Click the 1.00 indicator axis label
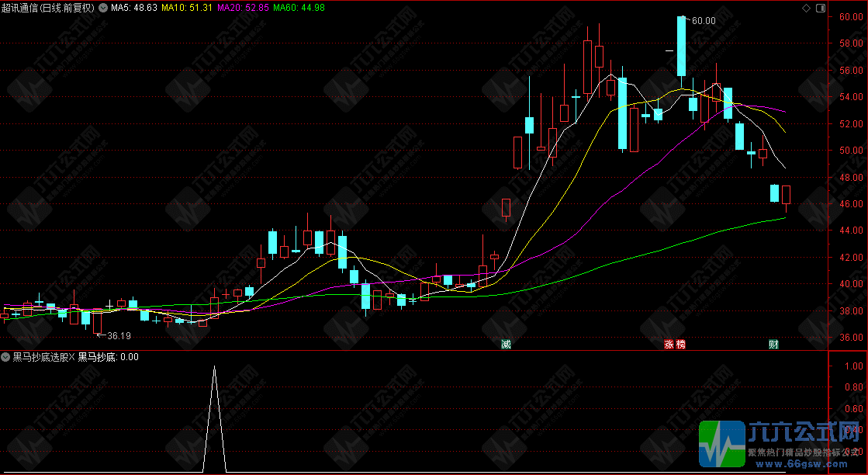 click(x=854, y=366)
